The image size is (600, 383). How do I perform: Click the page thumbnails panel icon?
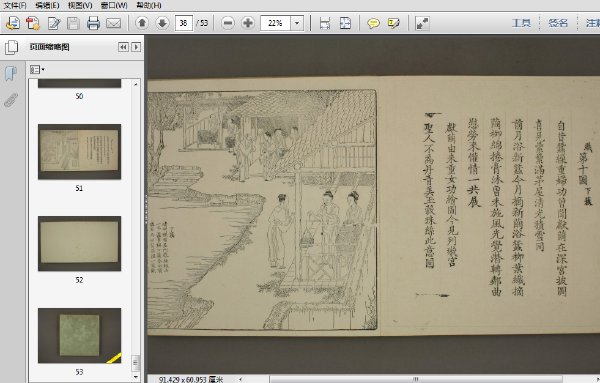(x=11, y=47)
